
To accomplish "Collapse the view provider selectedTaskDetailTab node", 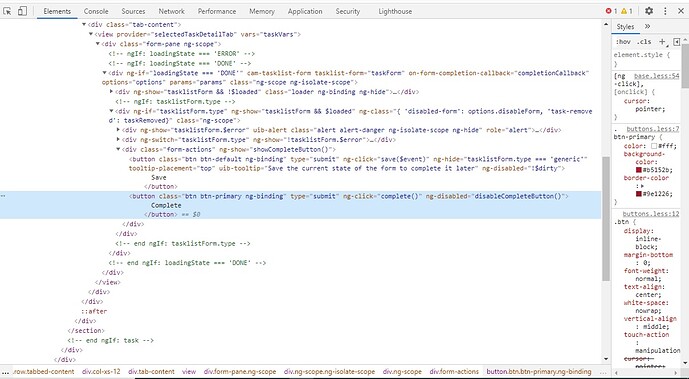I will [91, 34].
